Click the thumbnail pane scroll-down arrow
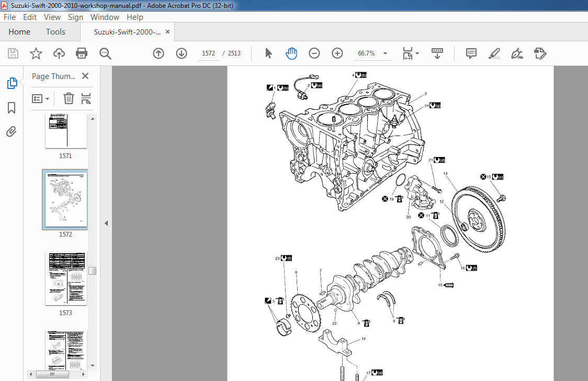This screenshot has width=588, height=381. (x=93, y=366)
